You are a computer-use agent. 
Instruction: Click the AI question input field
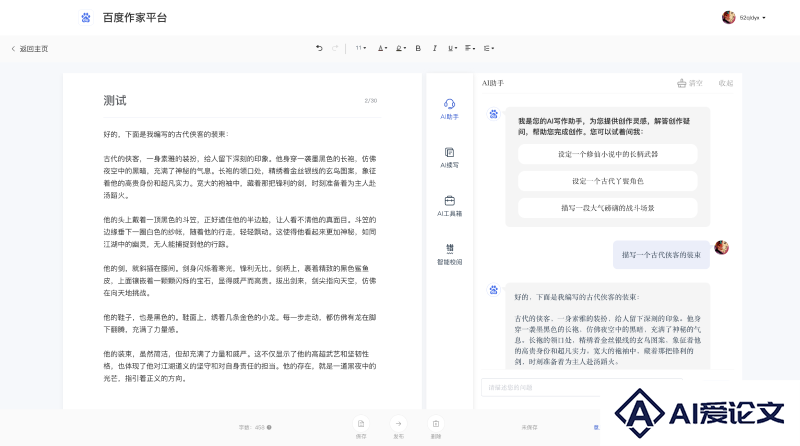(582, 387)
